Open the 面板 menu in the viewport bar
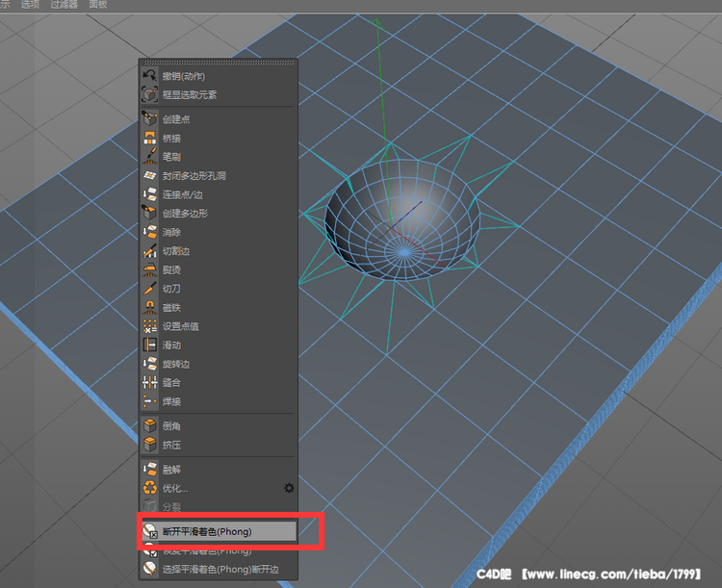Screen dimensions: 722x588 pyautogui.click(x=98, y=4)
